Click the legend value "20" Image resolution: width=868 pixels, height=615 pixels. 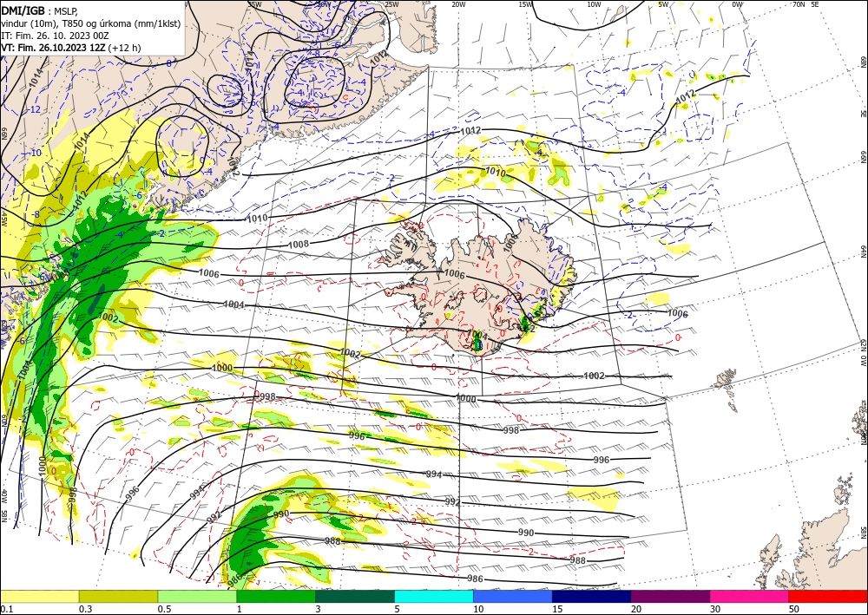[636, 609]
